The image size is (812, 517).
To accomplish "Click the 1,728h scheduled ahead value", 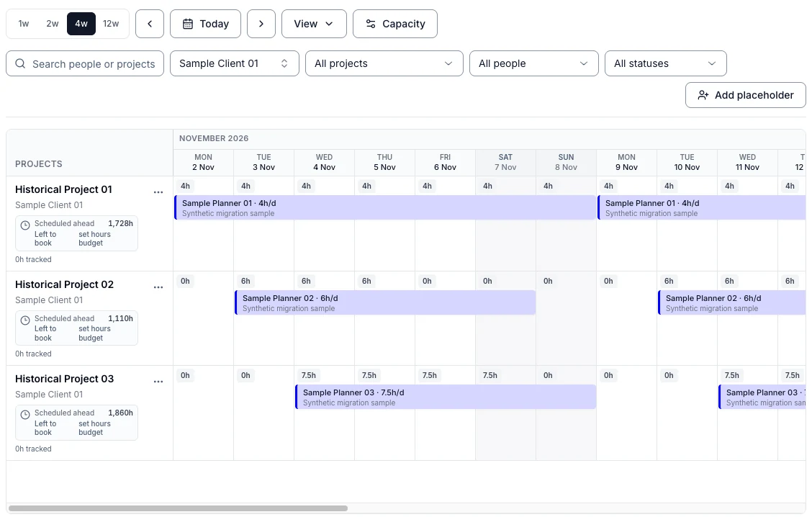I will click(120, 224).
